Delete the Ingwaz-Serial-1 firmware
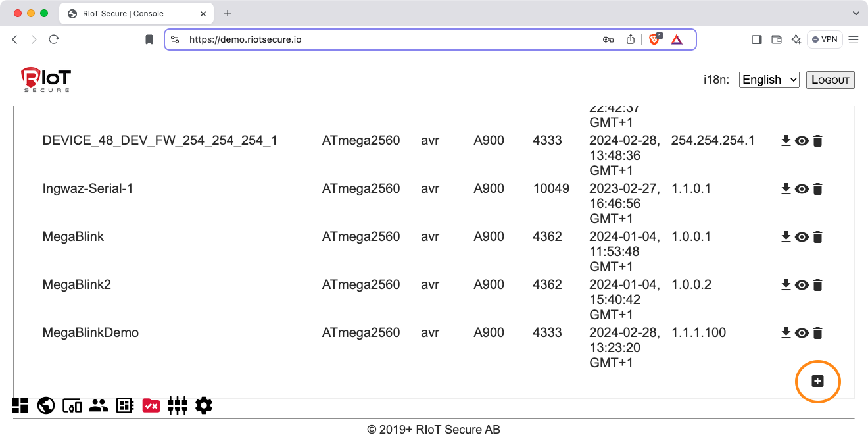Screen dimensions: 868x437 pyautogui.click(x=817, y=189)
